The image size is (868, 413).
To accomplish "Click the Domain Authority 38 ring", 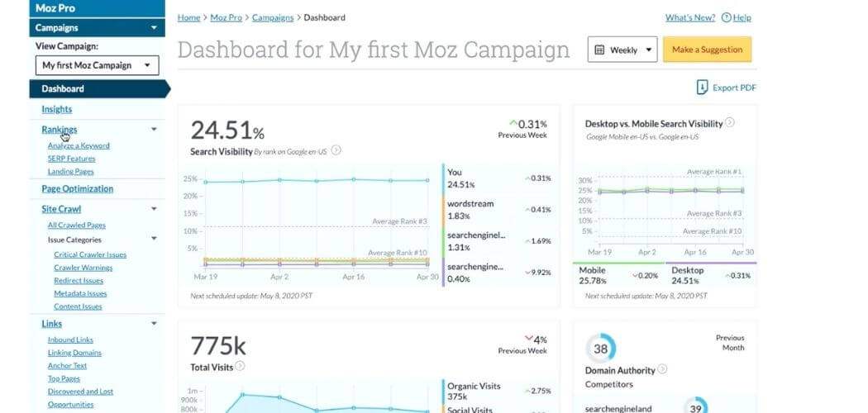I will (x=601, y=349).
